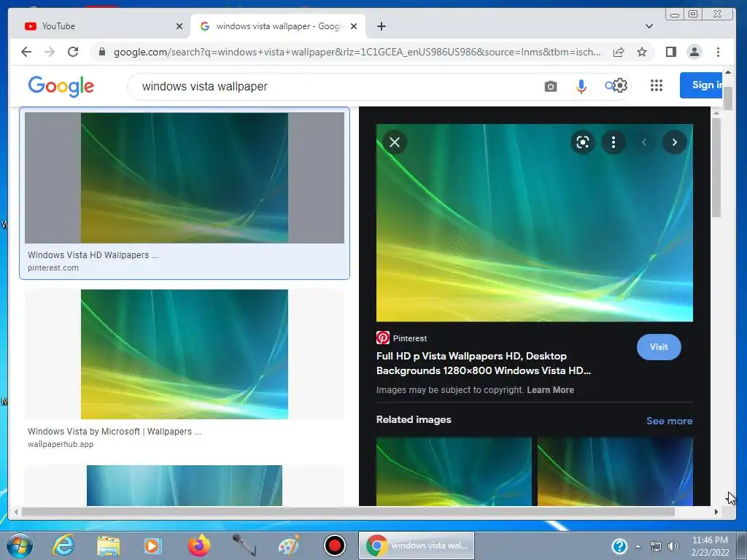The width and height of the screenshot is (747, 560).
Task: Show hidden tray icons
Action: click(x=638, y=546)
